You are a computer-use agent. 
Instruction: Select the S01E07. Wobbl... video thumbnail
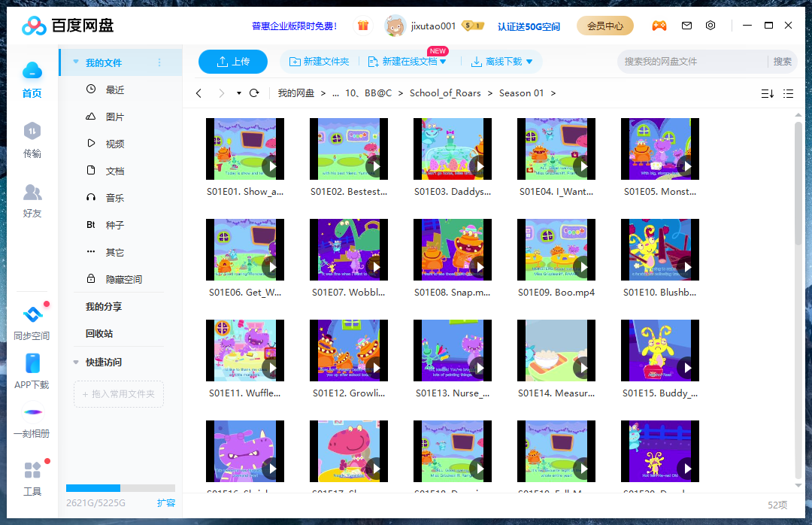coord(349,250)
